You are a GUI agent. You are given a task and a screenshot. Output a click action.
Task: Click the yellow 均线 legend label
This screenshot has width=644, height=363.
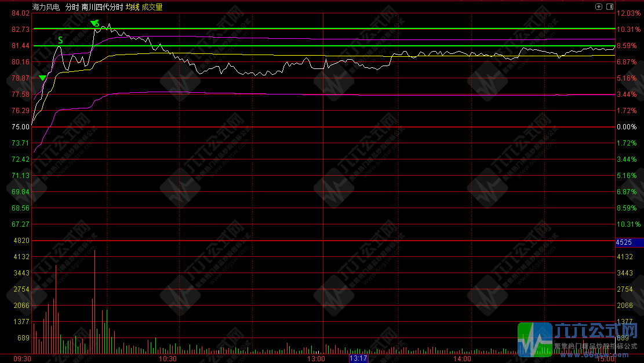(x=132, y=7)
